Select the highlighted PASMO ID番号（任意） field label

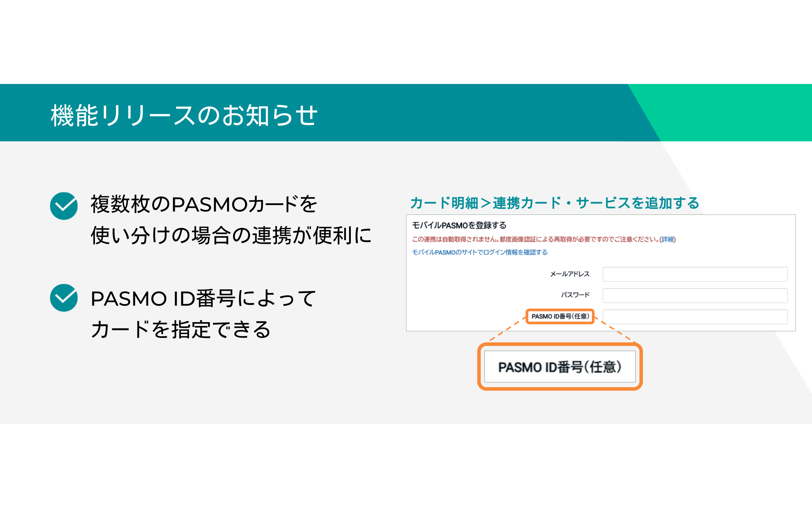pyautogui.click(x=560, y=316)
